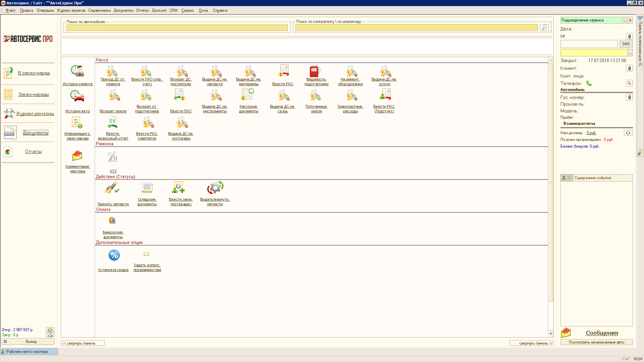The image size is (644, 362).
Task: Open the Подразделение сервиса selection ellipsis
Action: [x=625, y=20]
